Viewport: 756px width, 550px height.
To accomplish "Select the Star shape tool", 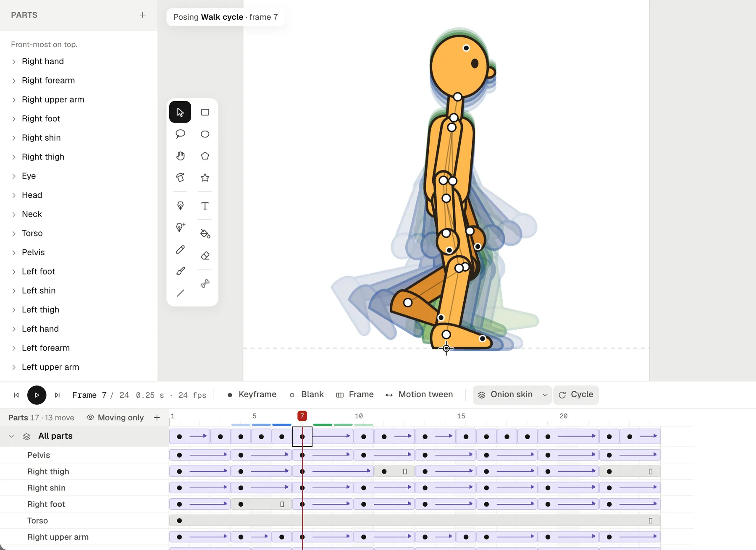I will [x=205, y=178].
